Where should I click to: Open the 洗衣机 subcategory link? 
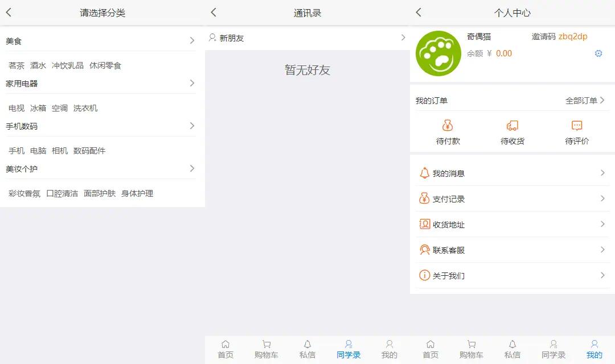pyautogui.click(x=85, y=108)
